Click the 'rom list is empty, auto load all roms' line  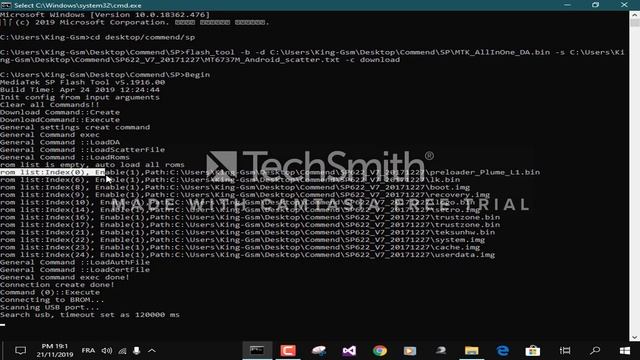(x=92, y=164)
